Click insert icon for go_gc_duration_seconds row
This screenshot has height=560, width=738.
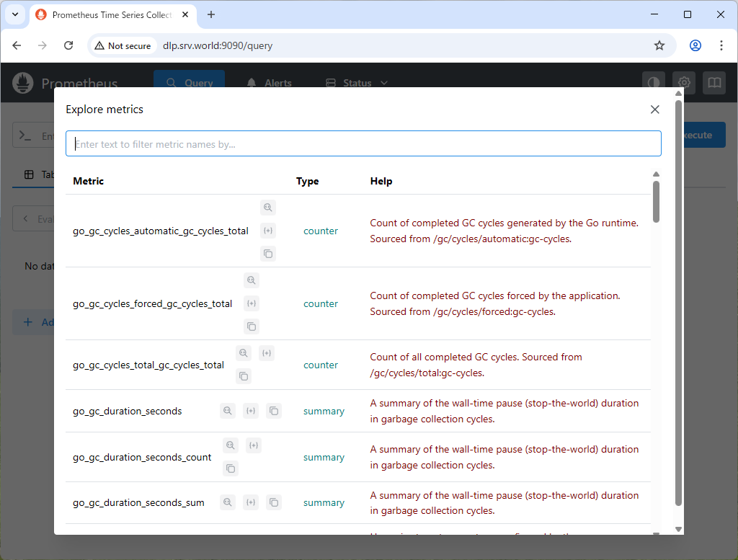tap(251, 411)
